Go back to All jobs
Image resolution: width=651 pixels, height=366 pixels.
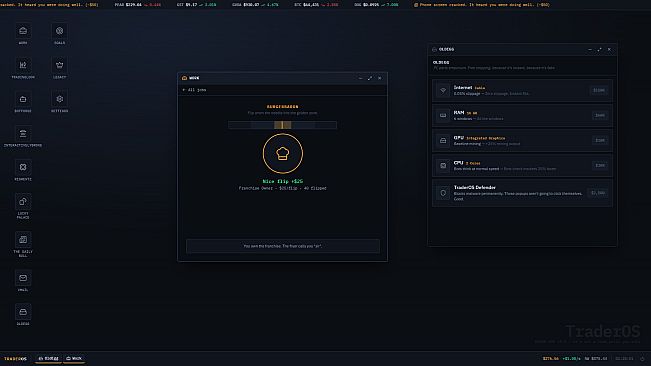point(194,90)
